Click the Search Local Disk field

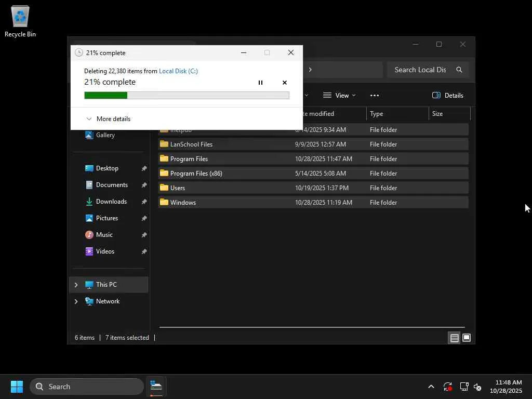pyautogui.click(x=428, y=70)
